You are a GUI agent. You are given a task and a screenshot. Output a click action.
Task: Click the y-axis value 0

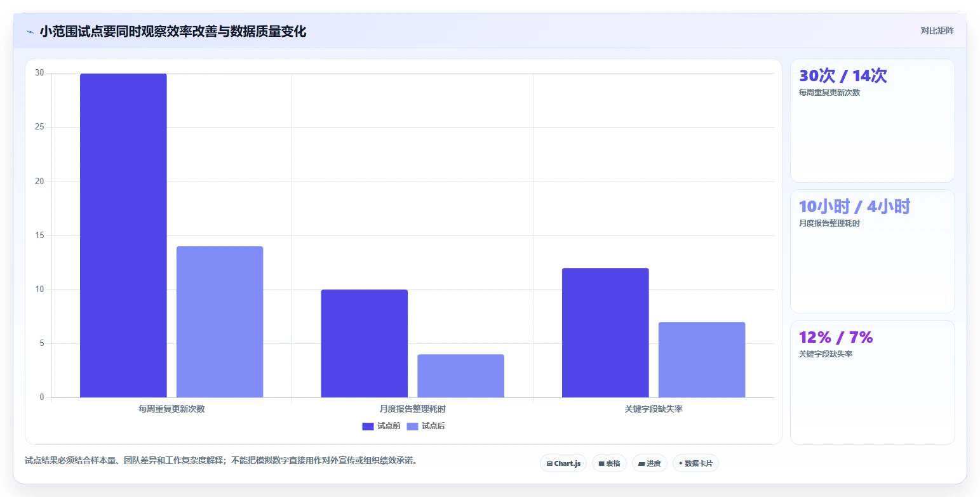[42, 397]
